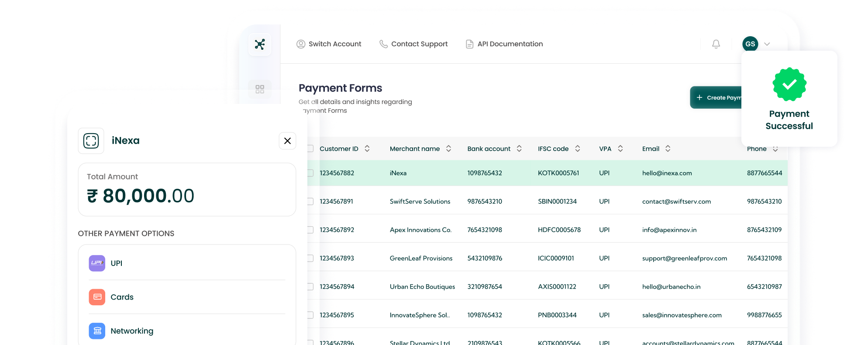
Task: Click the Bank account column header label
Action: click(x=489, y=149)
